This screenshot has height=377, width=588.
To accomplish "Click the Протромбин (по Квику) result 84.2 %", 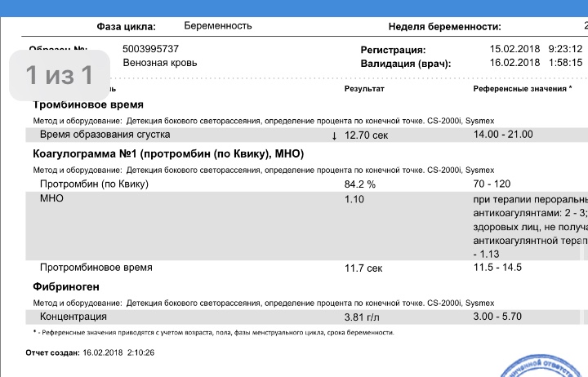I will click(360, 184).
